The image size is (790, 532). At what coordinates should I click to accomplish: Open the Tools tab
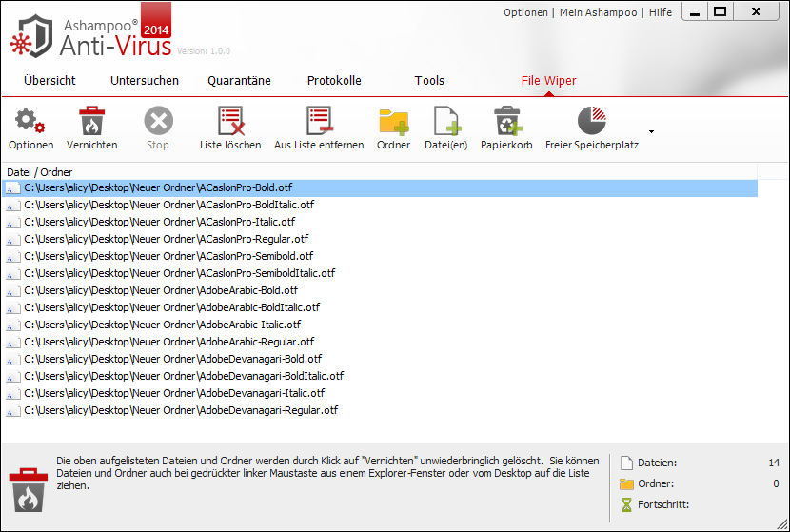(429, 81)
